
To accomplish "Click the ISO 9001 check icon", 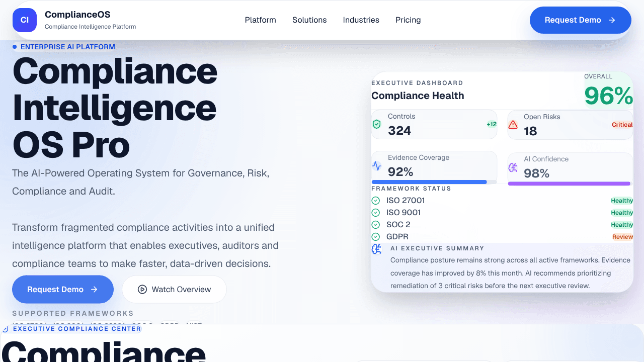I will pos(375,213).
